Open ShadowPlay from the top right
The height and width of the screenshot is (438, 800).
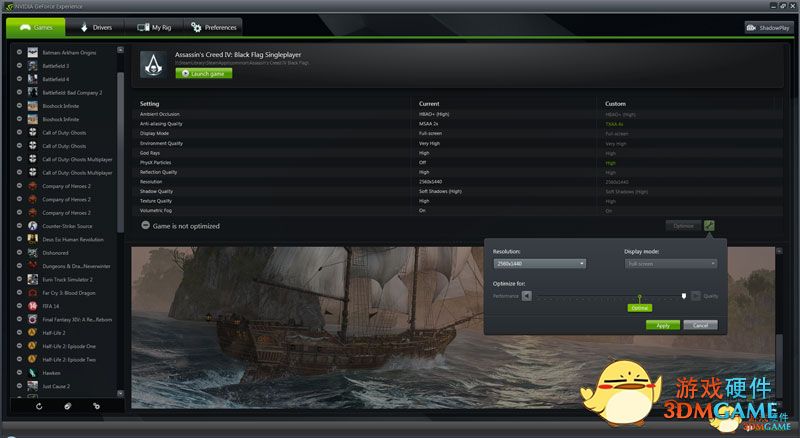pos(769,28)
